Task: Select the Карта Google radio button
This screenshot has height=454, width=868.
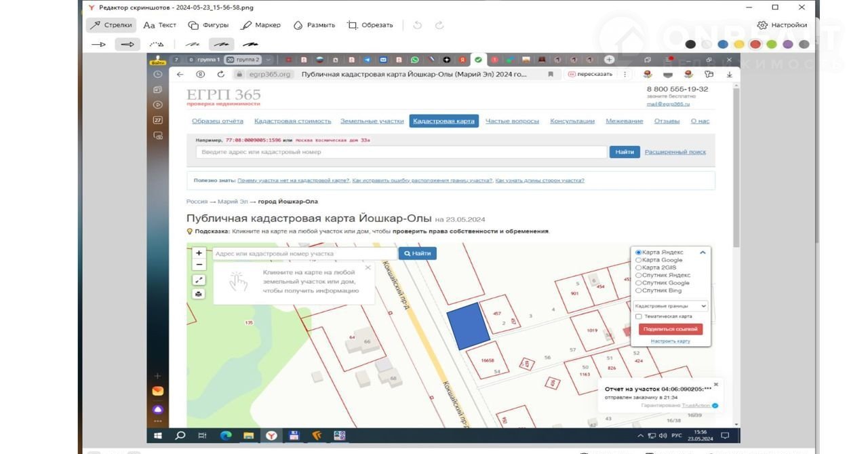Action: tap(638, 260)
